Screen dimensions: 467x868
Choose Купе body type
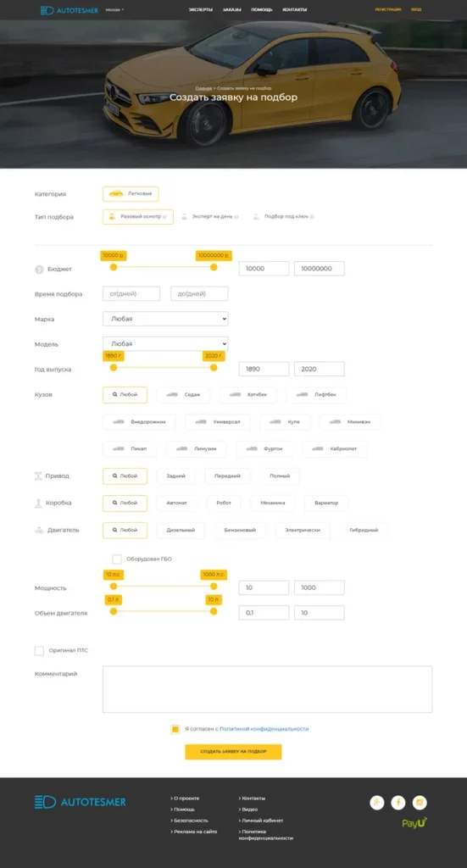pos(285,422)
